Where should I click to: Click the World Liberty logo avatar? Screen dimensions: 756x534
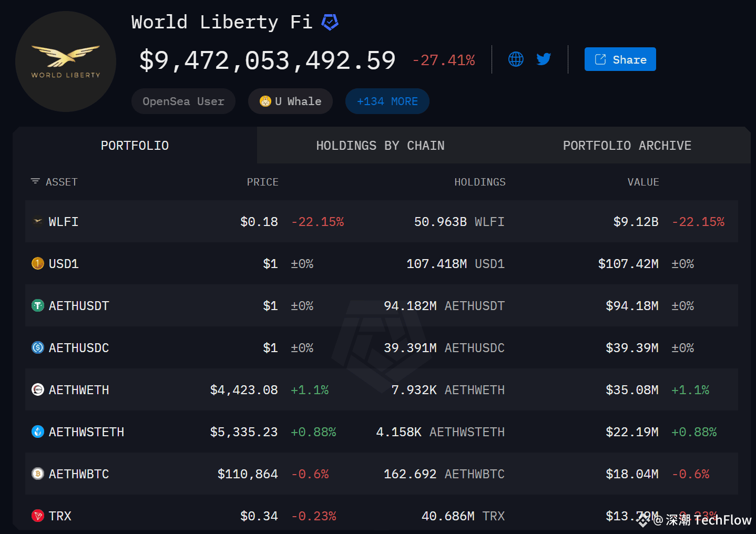coord(66,61)
